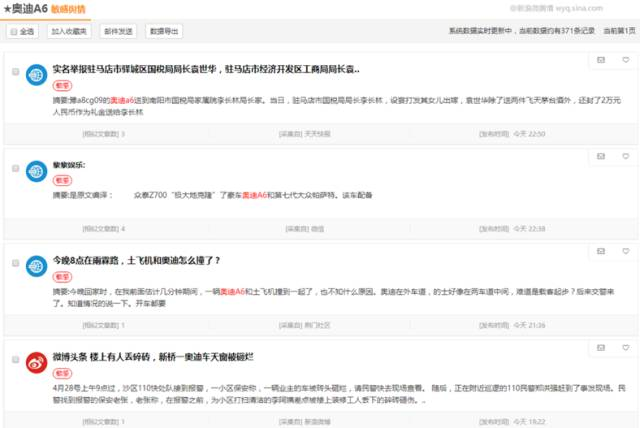Click the red 奥迪A6 keyword in the 众泰Z700 summary
Viewport: 640px width, 428px height.
(x=254, y=195)
